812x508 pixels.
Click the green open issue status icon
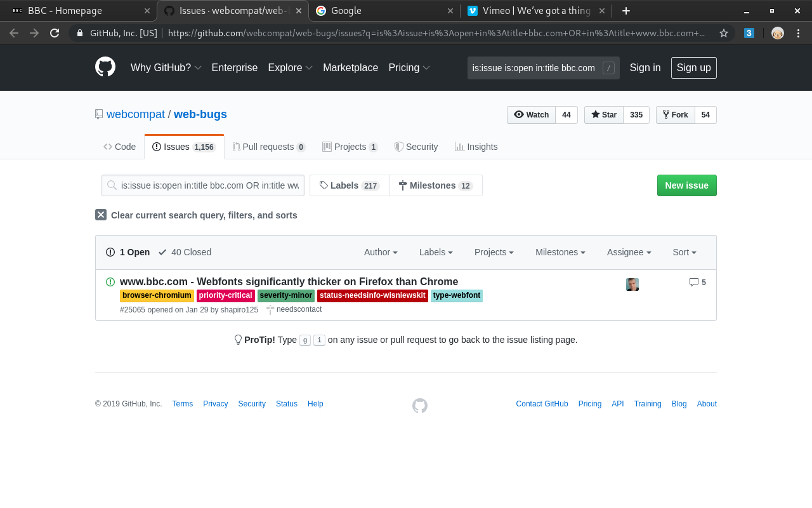(x=110, y=282)
